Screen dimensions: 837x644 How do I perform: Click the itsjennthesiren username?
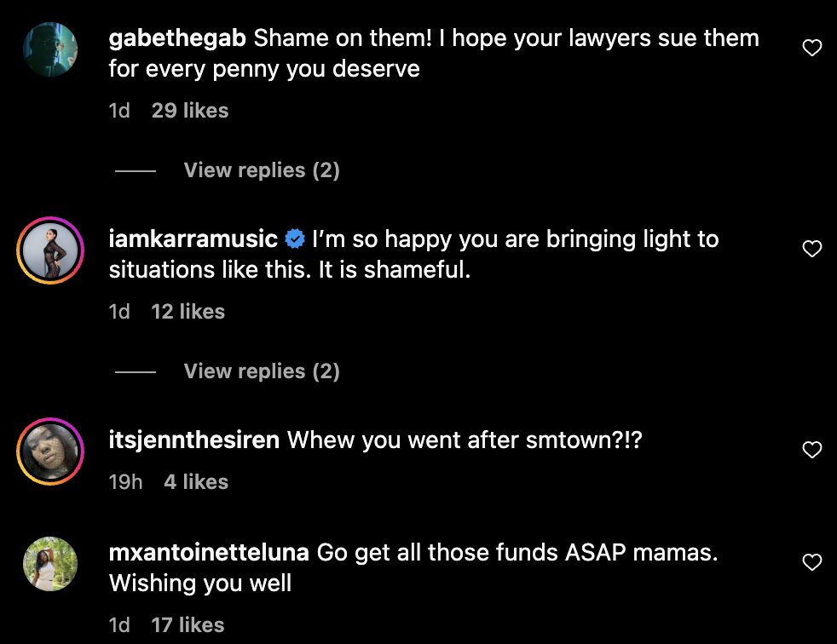tap(194, 440)
